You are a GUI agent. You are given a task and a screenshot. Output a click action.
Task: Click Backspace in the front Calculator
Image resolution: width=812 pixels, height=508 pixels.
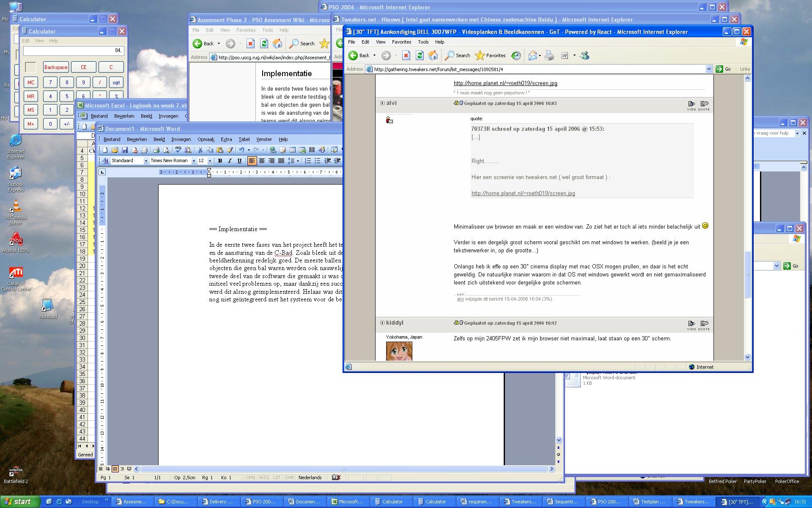pos(56,67)
